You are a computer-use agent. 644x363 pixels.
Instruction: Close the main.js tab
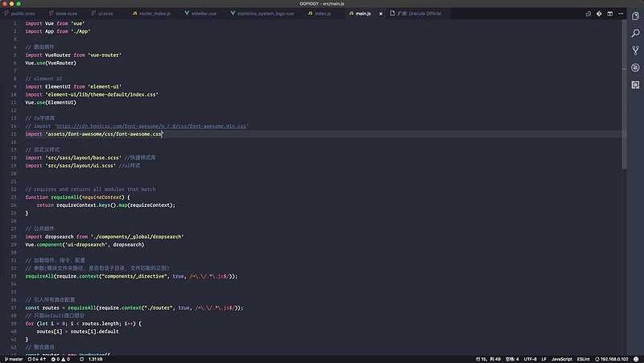[x=381, y=14]
